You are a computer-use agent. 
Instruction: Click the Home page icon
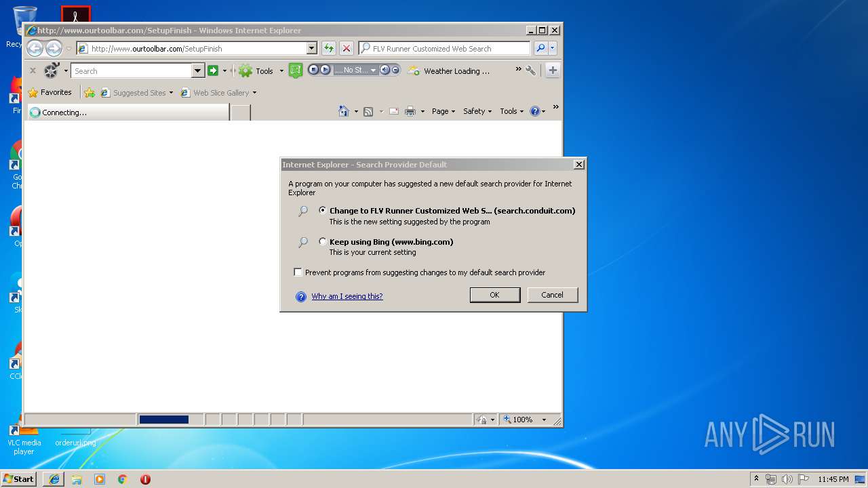(344, 111)
